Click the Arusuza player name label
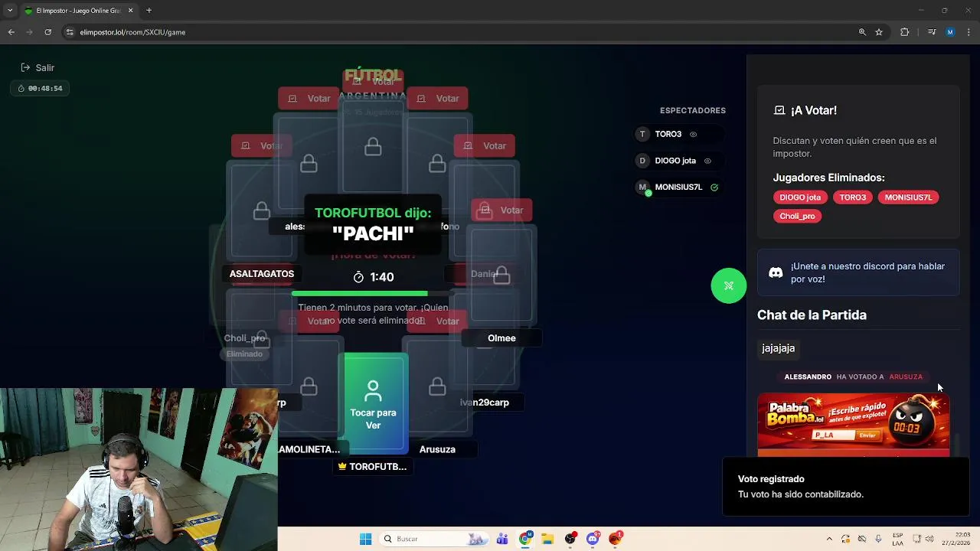The width and height of the screenshot is (980, 551). (437, 449)
